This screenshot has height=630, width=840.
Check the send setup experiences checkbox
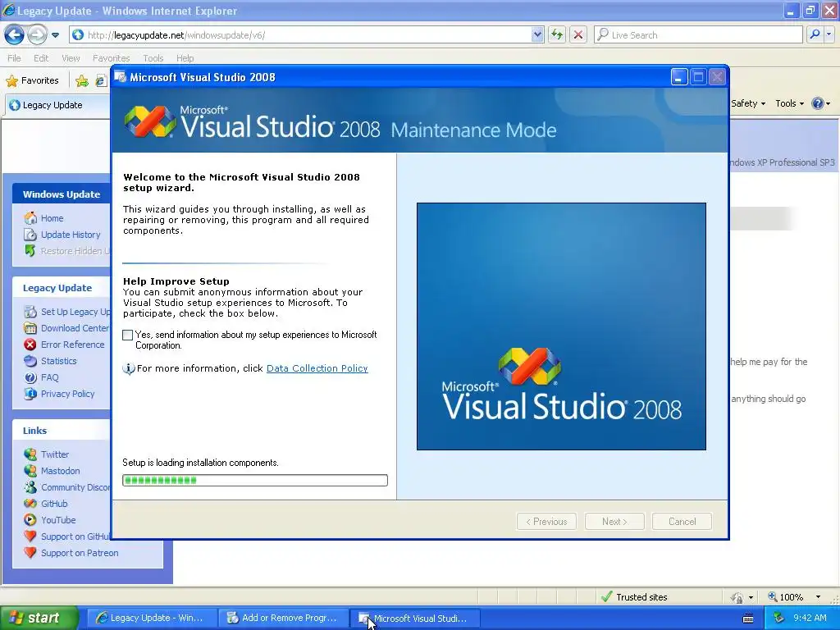[127, 336]
